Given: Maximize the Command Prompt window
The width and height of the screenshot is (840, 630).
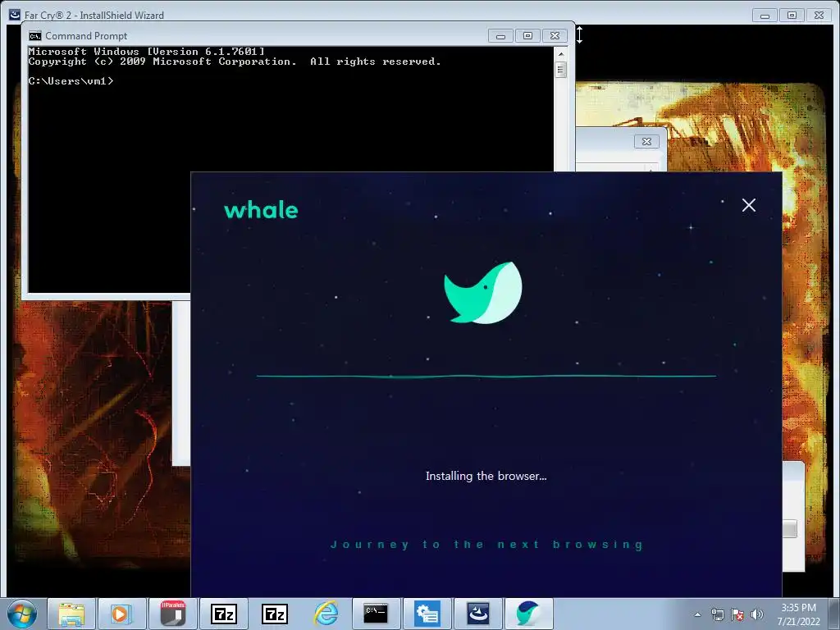Looking at the screenshot, I should (527, 36).
